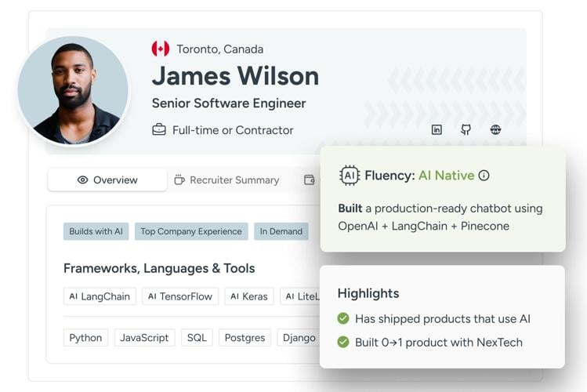Click the In Demand badge
This screenshot has width=587, height=392.
click(x=281, y=231)
